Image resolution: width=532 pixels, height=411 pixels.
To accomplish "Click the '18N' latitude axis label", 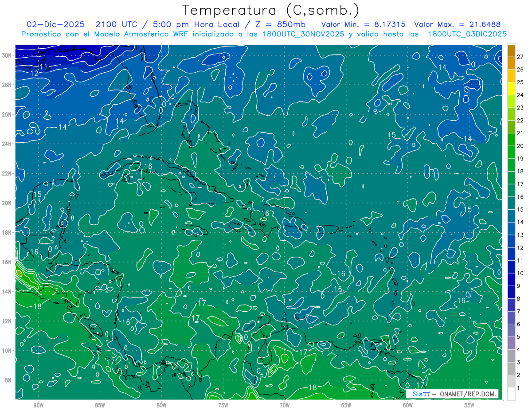I will (x=7, y=232).
